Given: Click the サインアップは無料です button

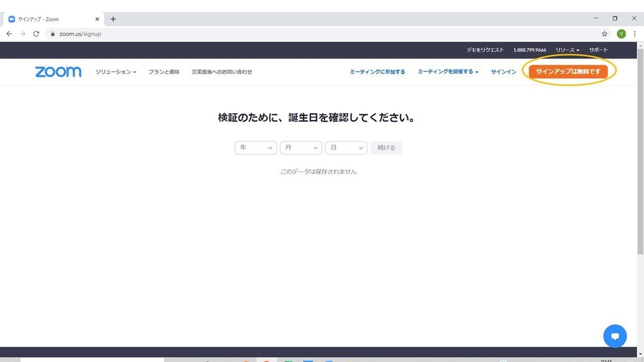Looking at the screenshot, I should 569,70.
